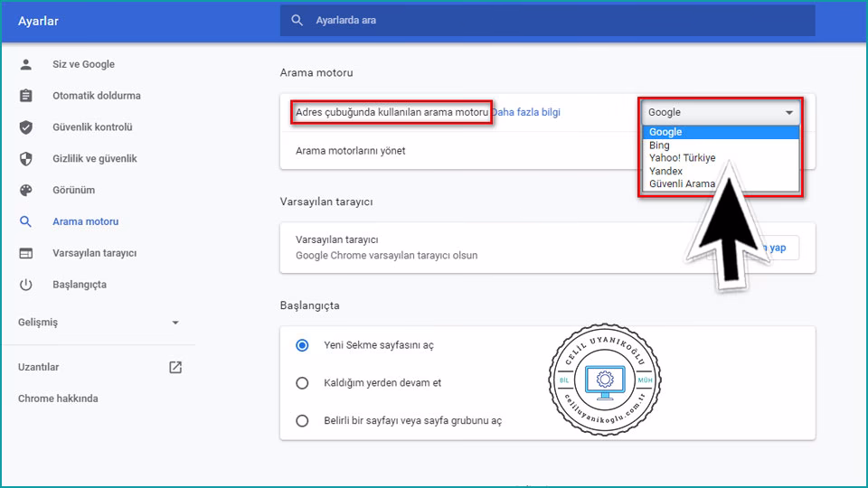Open Otomatik doldurma settings section
The image size is (868, 488).
point(98,96)
